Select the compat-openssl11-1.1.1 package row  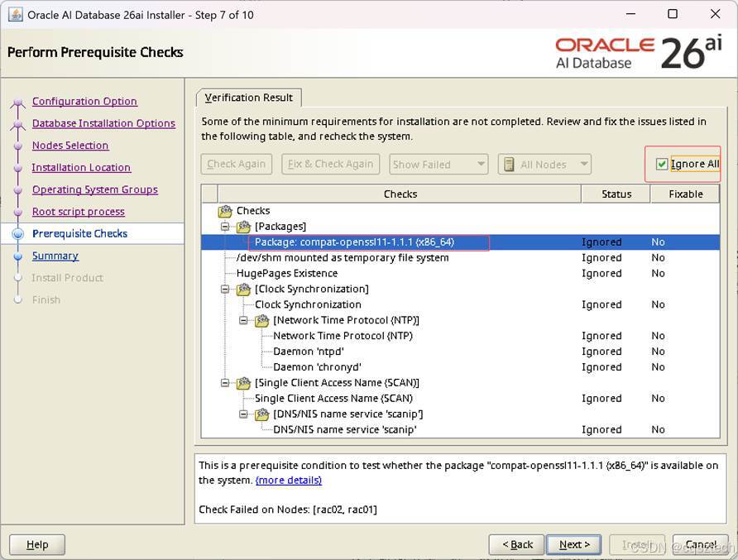(460, 242)
